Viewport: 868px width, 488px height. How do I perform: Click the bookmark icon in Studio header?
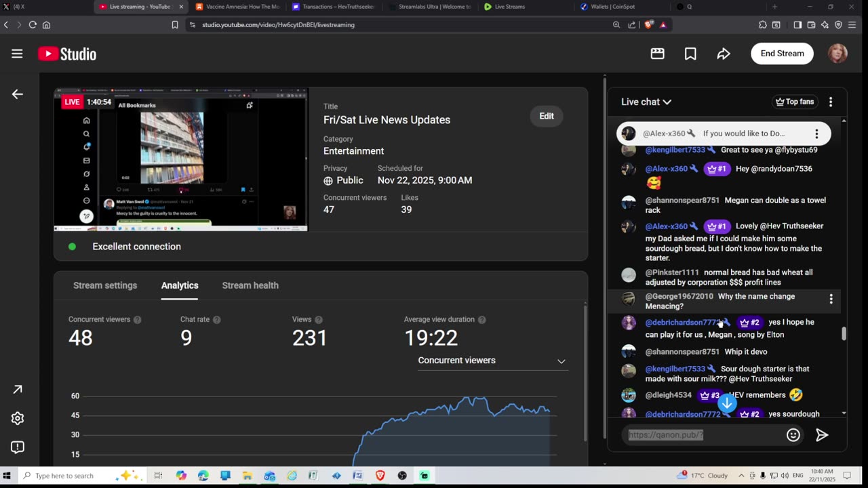690,54
